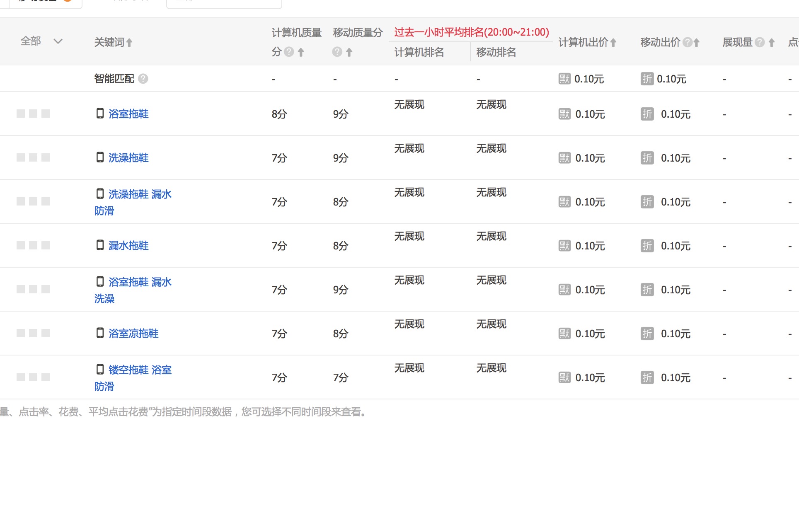
Task: Click the phone icon beside 漏水拖鞋
Action: [100, 245]
